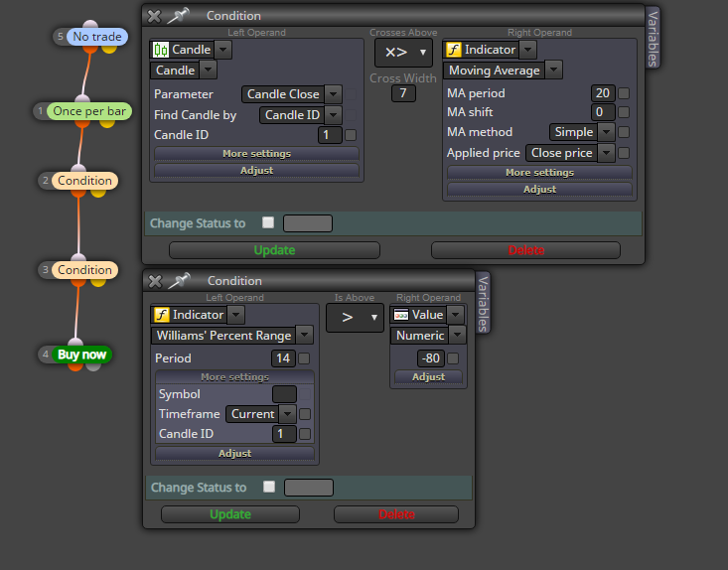Open the Find Candle by dropdown
The height and width of the screenshot is (570, 728).
(333, 115)
